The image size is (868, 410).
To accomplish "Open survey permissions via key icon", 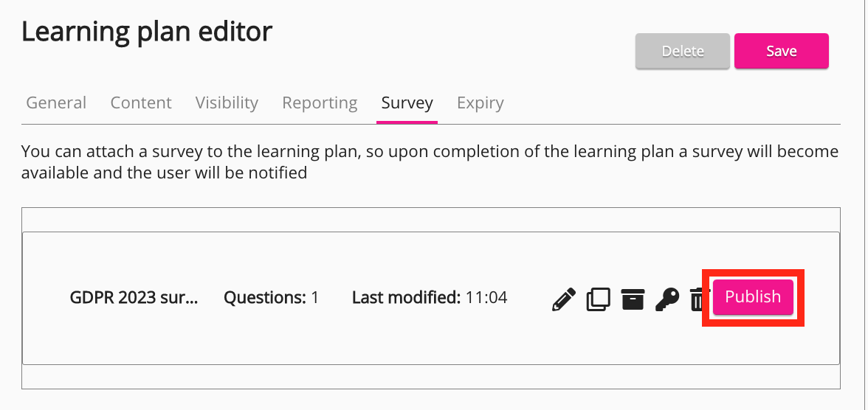I will tap(666, 299).
